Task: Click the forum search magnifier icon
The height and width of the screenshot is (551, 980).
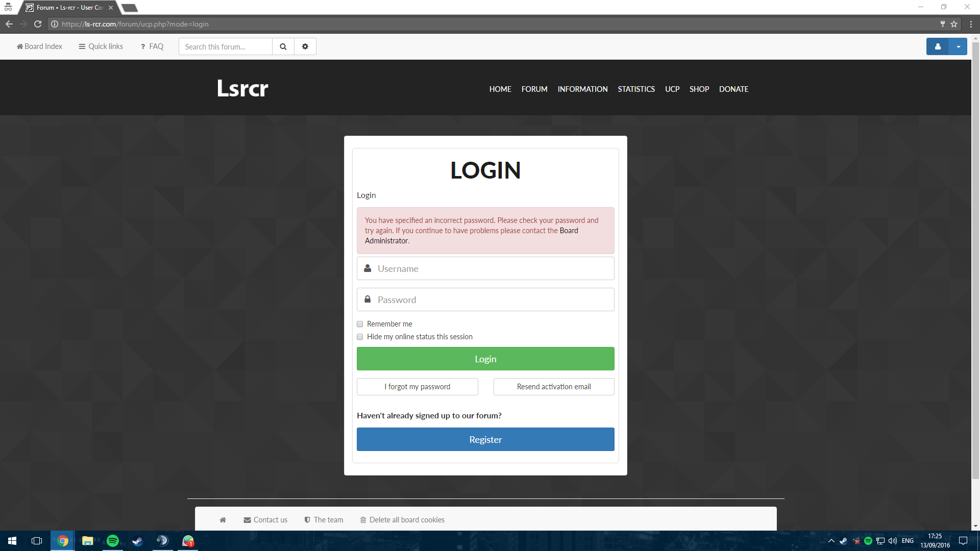Action: [x=283, y=46]
